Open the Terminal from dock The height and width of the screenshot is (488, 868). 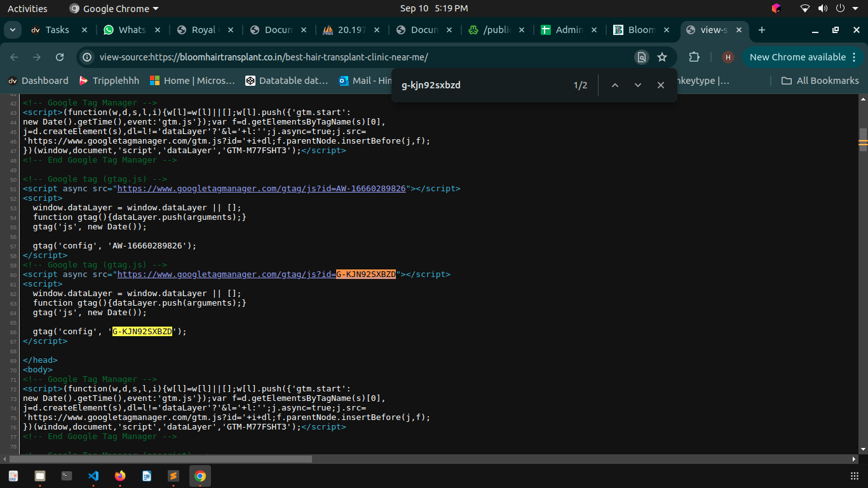67,475
